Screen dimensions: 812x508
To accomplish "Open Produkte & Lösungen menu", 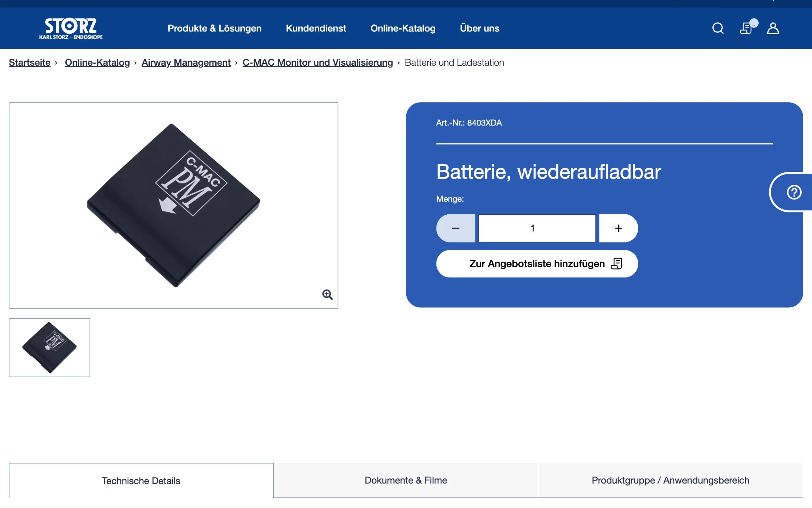I will [214, 28].
